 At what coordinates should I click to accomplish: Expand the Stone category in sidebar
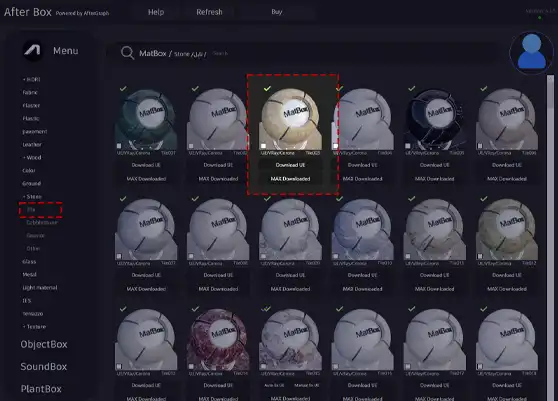tap(32, 196)
